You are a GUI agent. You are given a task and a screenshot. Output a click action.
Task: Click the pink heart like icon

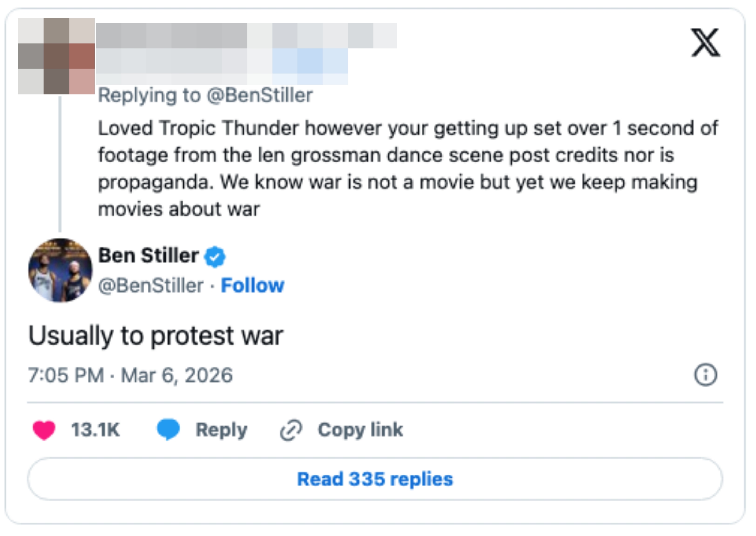click(x=44, y=430)
